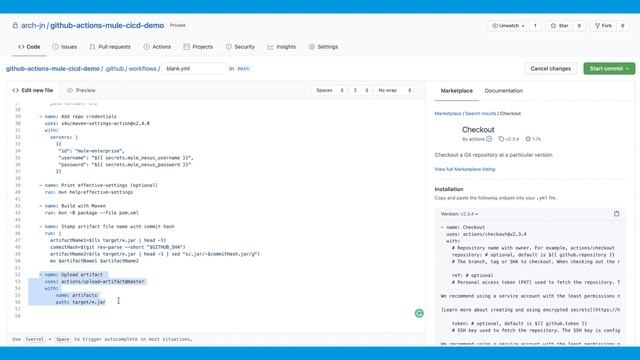Open the Projects tab

coord(198,47)
